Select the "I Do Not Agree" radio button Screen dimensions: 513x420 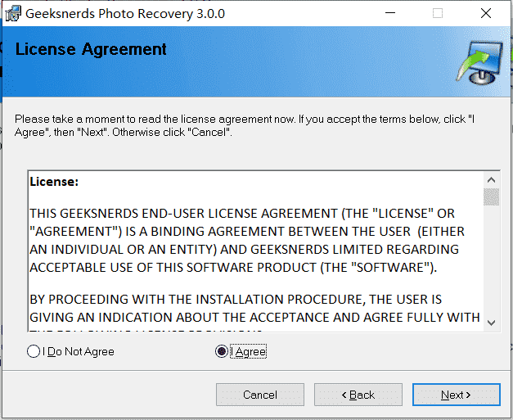click(34, 351)
